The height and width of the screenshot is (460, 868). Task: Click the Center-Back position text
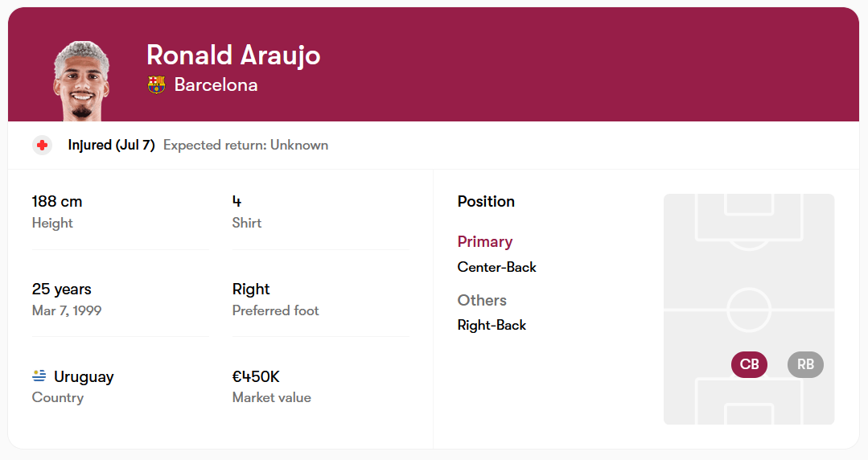pos(496,267)
